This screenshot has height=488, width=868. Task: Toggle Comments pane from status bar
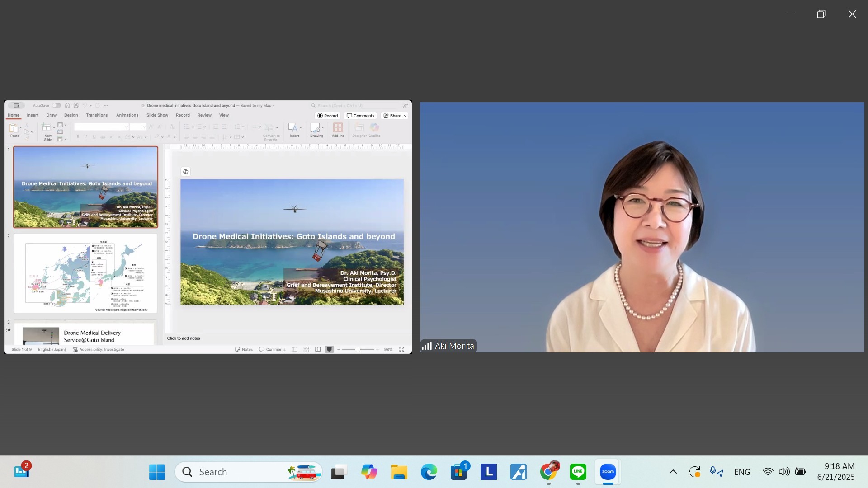point(272,349)
